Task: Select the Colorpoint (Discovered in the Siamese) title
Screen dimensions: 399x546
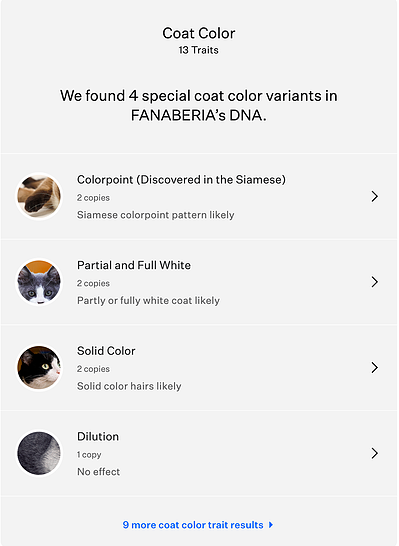Action: [181, 180]
